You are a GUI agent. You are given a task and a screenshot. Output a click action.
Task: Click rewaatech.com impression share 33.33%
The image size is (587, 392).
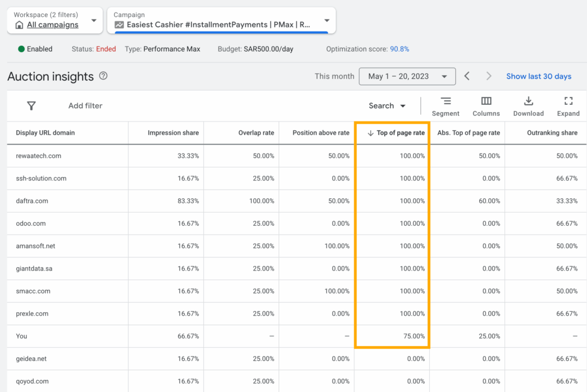point(188,156)
